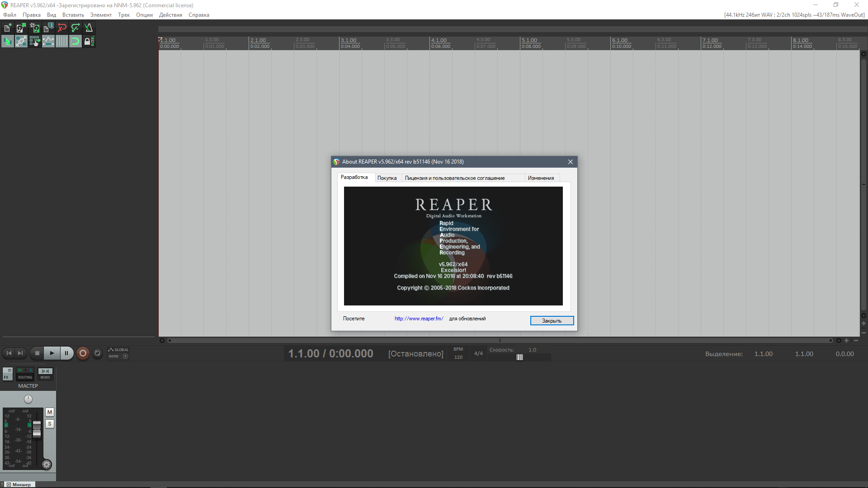Open the Опции menu
868x488 pixels.
pos(144,15)
